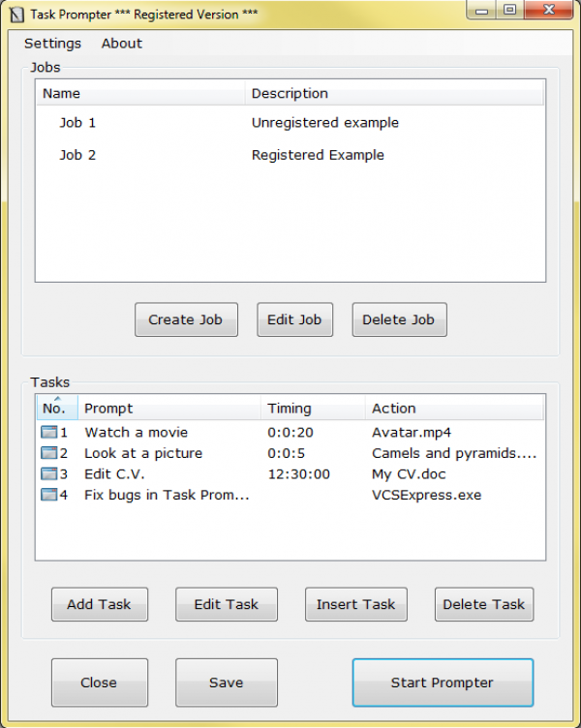Open the Settings menu
Viewport: 581px width, 728px height.
[52, 44]
